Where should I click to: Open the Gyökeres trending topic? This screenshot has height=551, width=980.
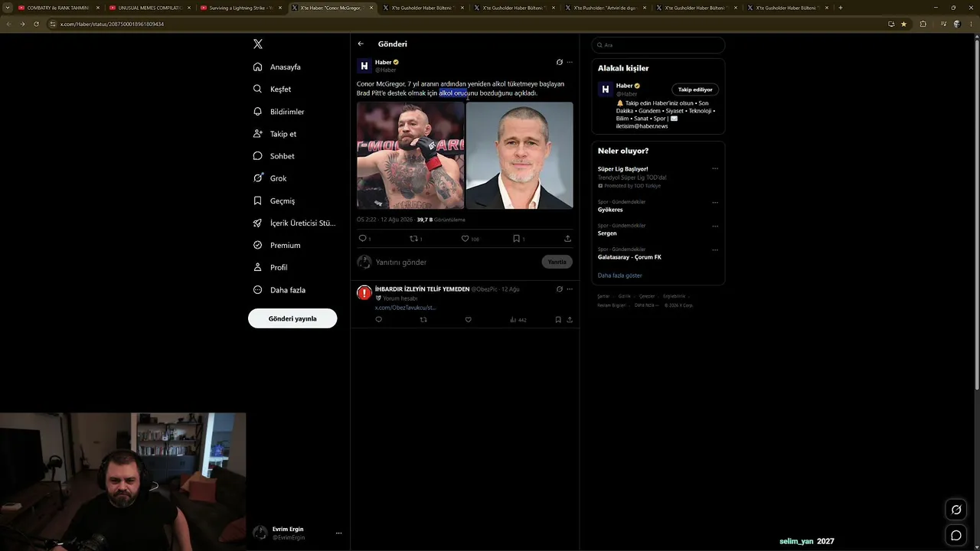tap(610, 210)
